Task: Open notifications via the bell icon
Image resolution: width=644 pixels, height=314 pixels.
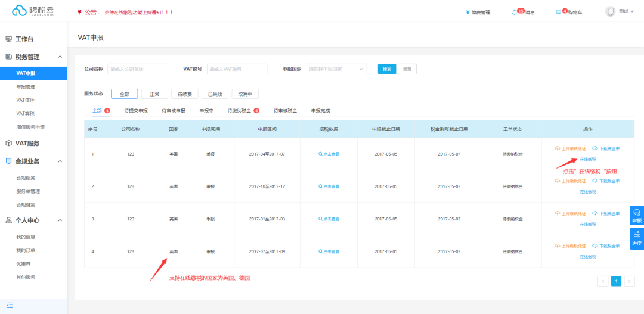Action: tap(514, 13)
